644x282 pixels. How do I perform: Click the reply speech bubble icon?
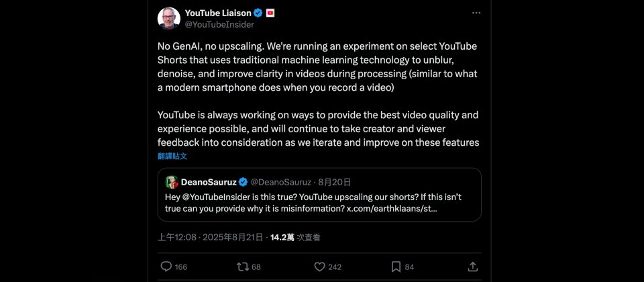pos(166,267)
